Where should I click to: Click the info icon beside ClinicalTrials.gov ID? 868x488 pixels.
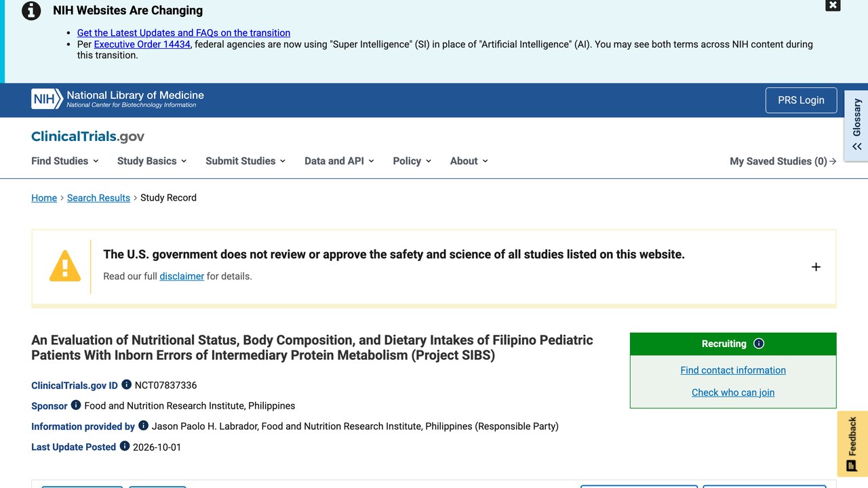126,385
